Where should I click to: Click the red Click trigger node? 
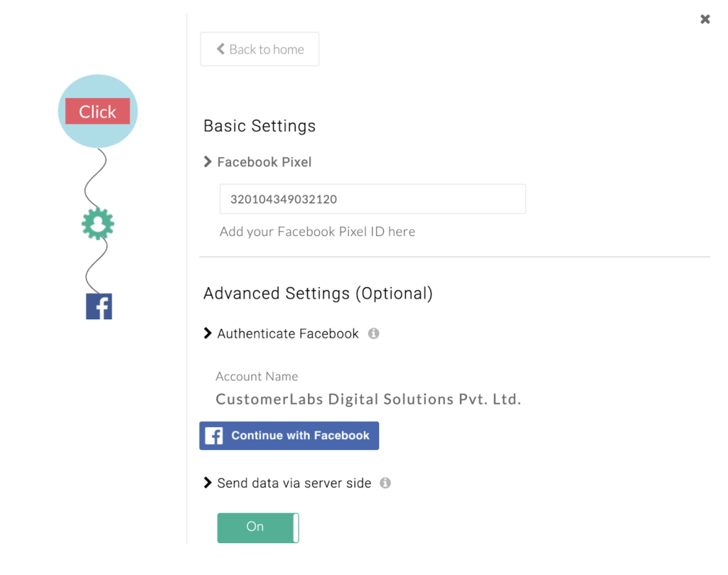point(97,112)
